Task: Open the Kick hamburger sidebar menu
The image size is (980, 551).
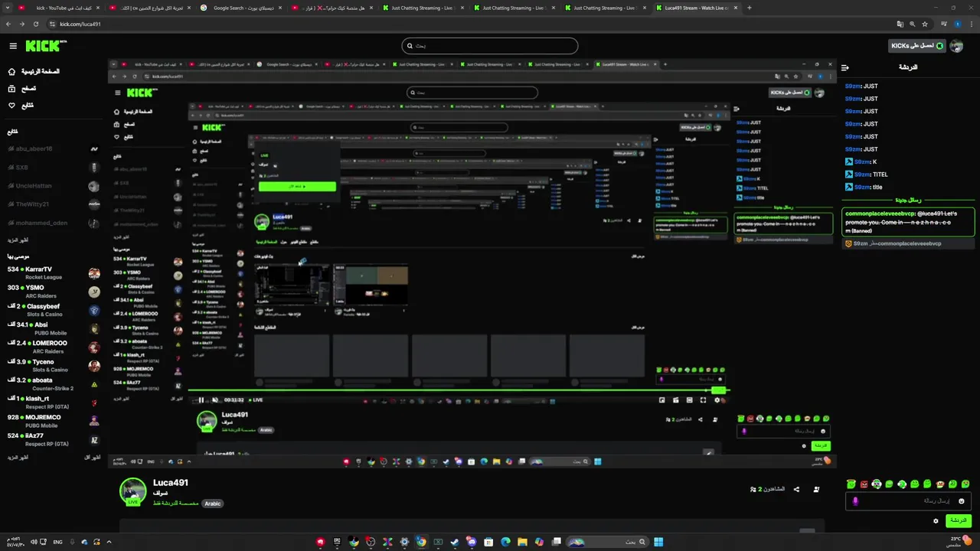Action: [13, 46]
